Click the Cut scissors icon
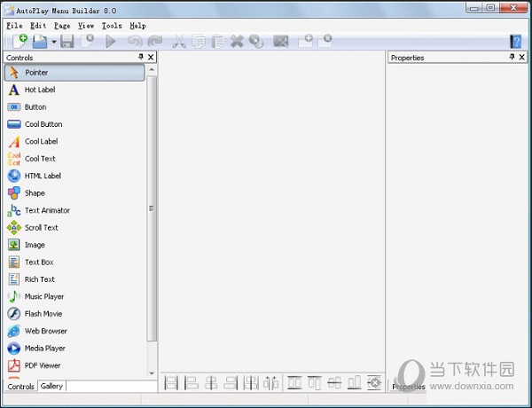Viewport: 532px width, 408px height. (179, 42)
